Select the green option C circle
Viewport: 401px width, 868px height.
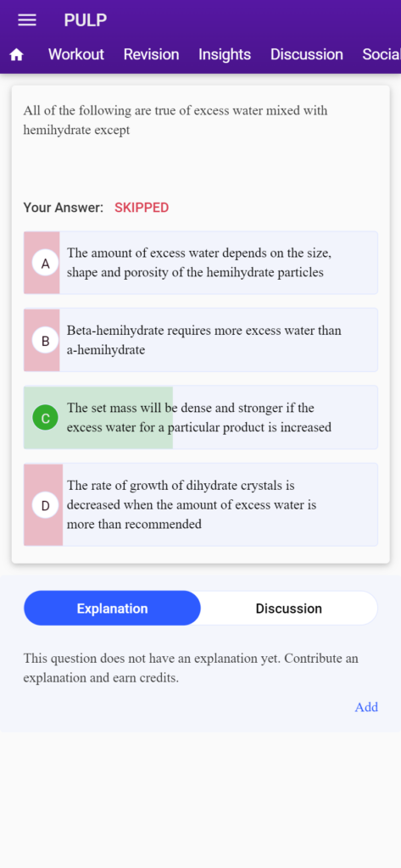coord(46,418)
